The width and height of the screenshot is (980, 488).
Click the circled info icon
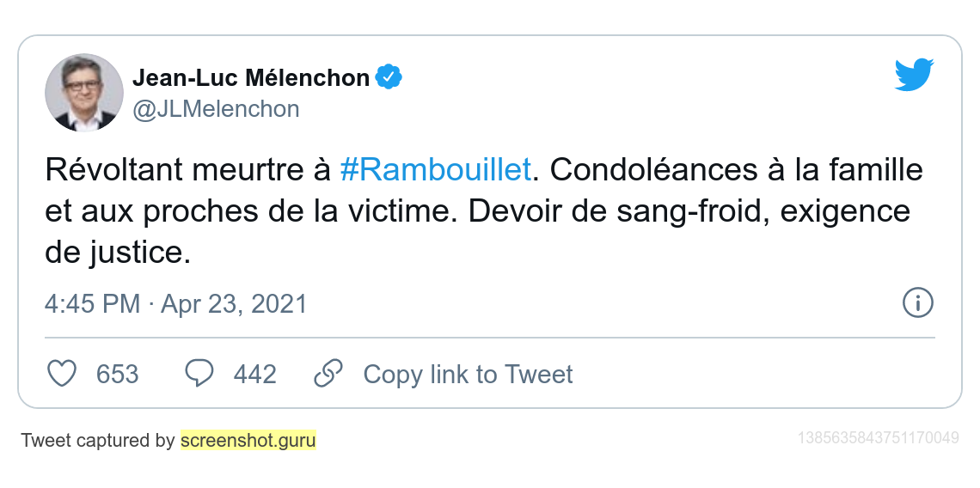tap(918, 302)
